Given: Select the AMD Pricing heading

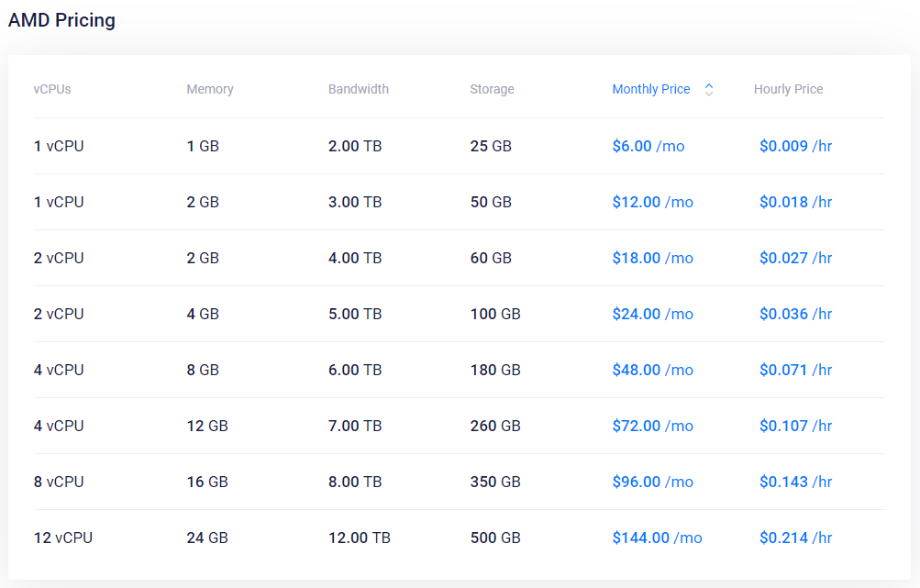Looking at the screenshot, I should click(x=61, y=20).
